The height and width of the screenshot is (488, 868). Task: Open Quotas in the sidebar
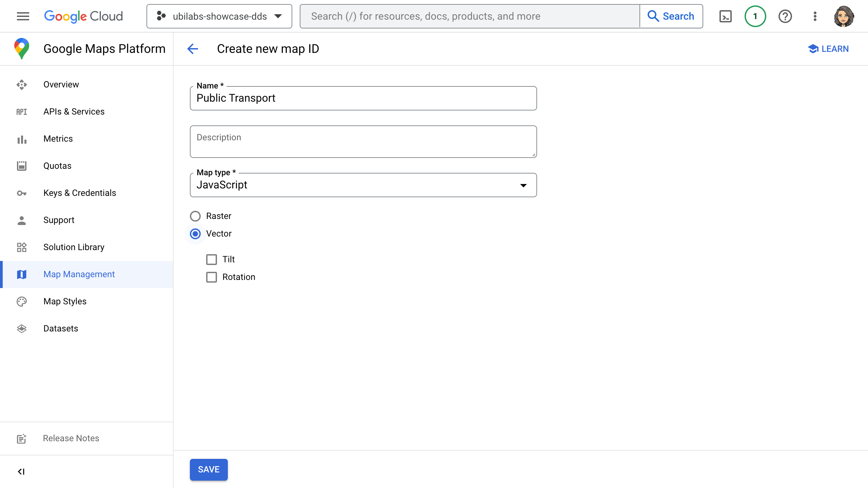tap(86, 166)
